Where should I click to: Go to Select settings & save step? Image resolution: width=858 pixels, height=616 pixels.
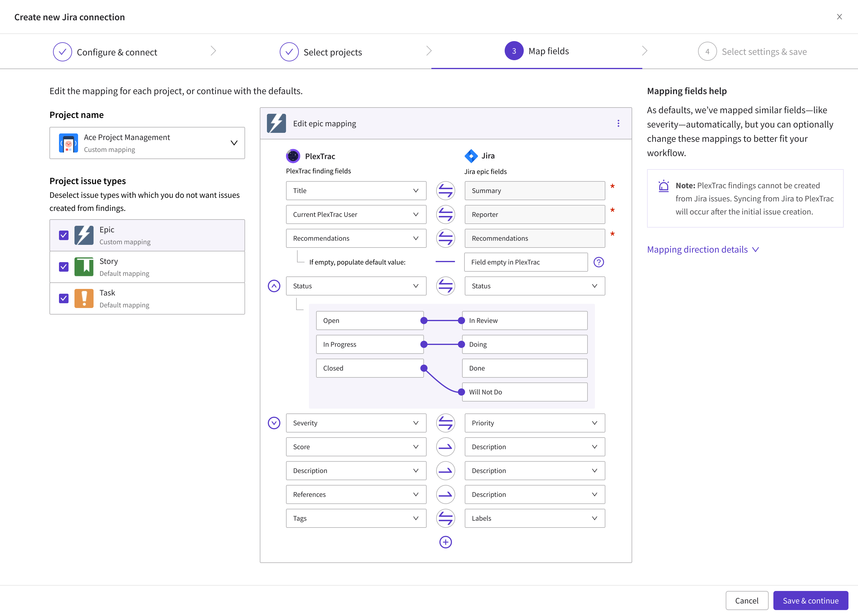752,52
